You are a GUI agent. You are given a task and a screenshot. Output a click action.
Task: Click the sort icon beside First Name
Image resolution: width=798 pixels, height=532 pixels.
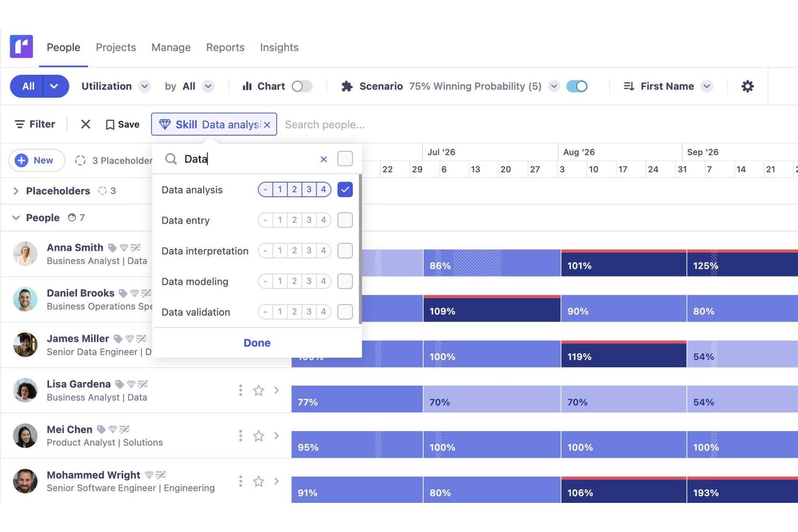click(629, 86)
